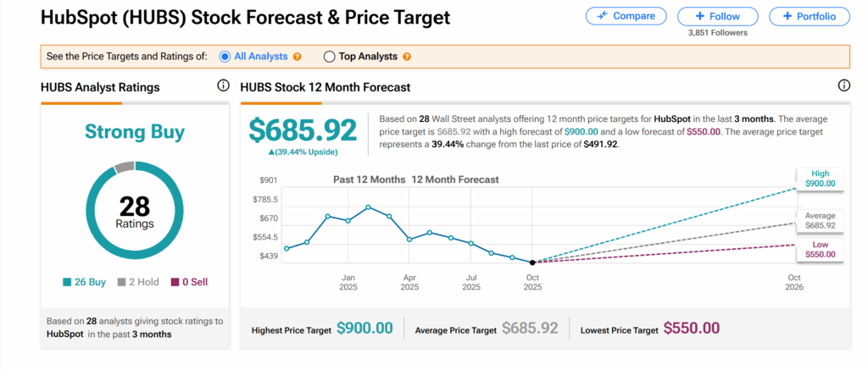868x370 pixels.
Task: Click the Lowest Price Target $550.00 value
Action: (691, 329)
